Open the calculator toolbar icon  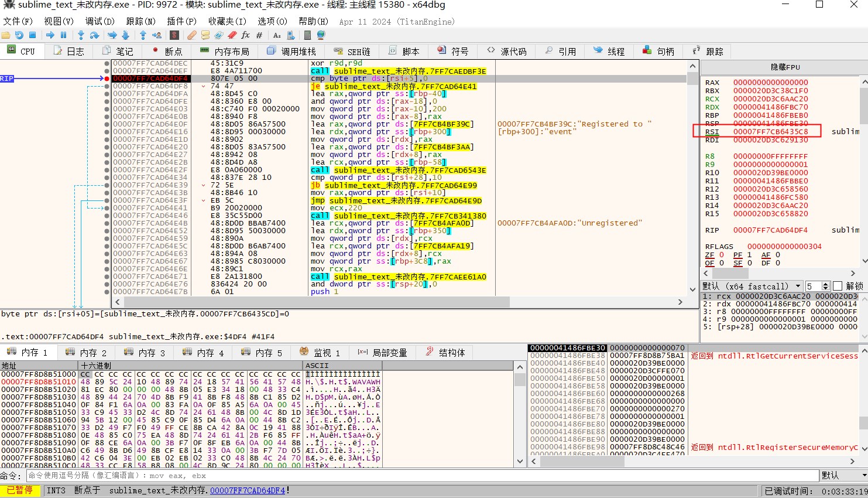point(307,35)
